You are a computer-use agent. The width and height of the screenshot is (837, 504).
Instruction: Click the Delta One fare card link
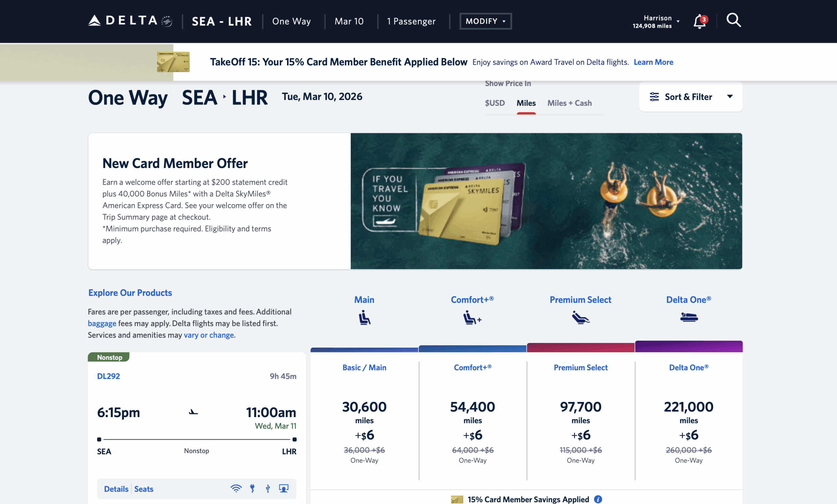point(689,367)
